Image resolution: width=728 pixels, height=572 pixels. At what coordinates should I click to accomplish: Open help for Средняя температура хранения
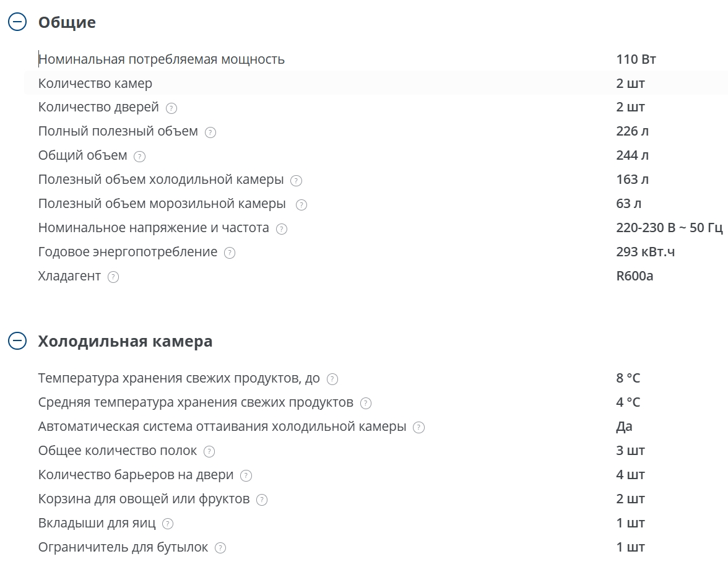tap(366, 404)
